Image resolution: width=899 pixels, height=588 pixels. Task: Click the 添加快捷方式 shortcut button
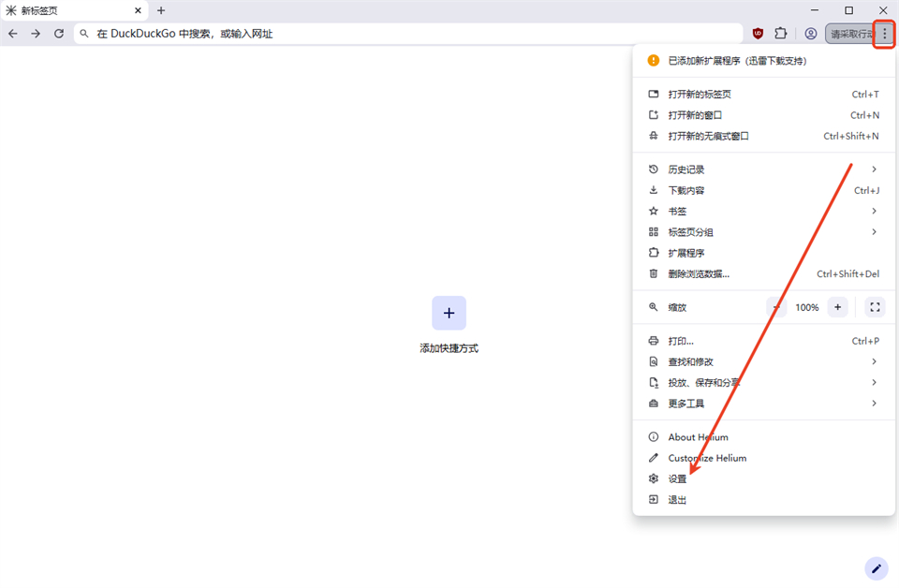pyautogui.click(x=449, y=313)
